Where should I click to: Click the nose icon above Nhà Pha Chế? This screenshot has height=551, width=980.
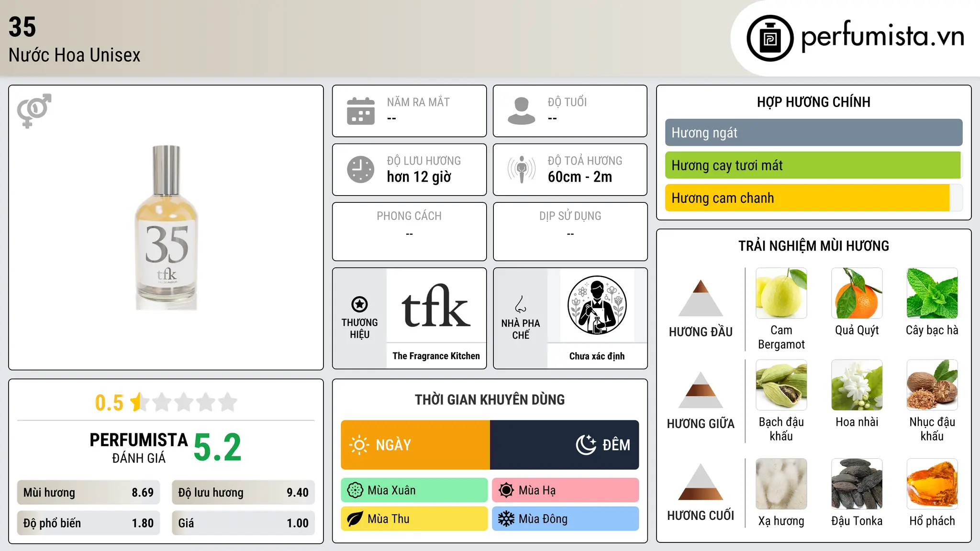(521, 304)
